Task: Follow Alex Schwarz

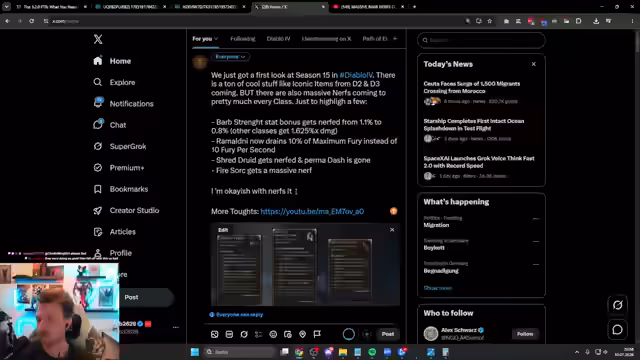Action: [525, 334]
